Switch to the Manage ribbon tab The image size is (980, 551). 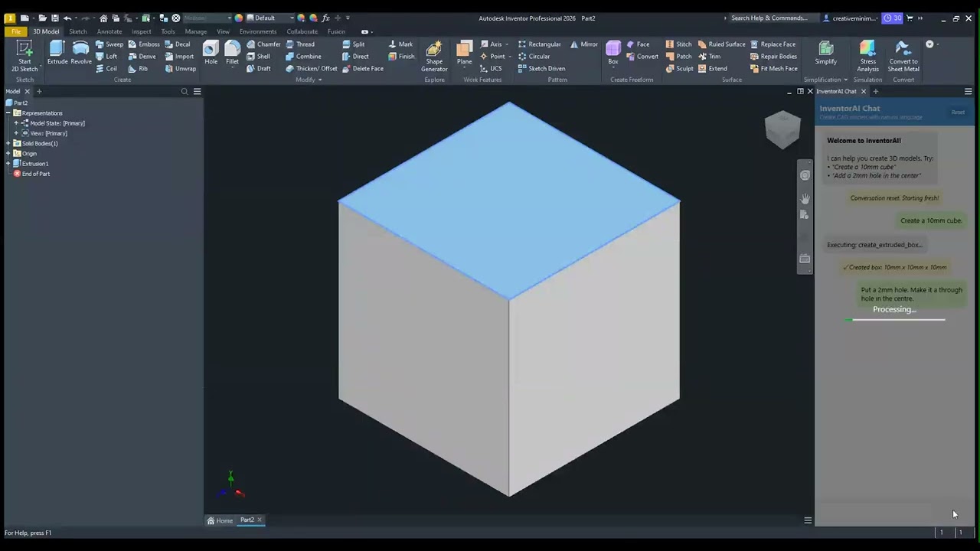pyautogui.click(x=195, y=32)
